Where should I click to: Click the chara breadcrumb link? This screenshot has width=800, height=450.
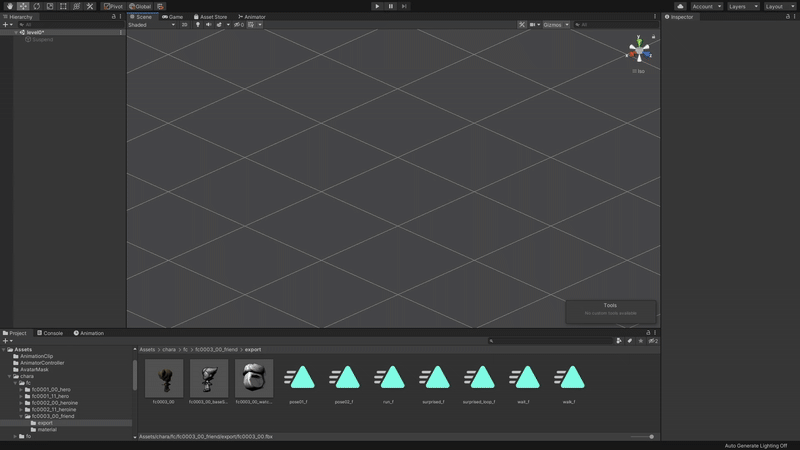click(x=170, y=350)
